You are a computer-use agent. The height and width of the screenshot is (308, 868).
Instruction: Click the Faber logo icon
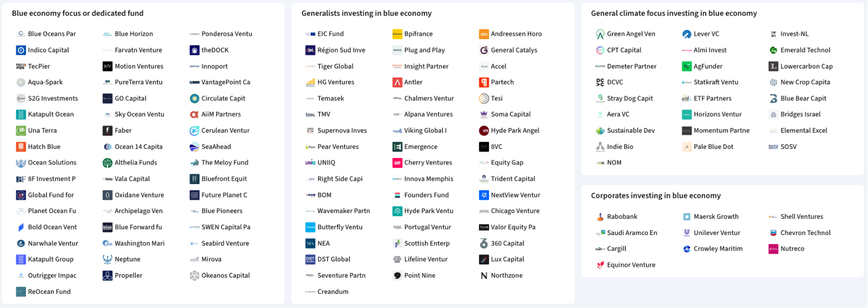tap(107, 130)
